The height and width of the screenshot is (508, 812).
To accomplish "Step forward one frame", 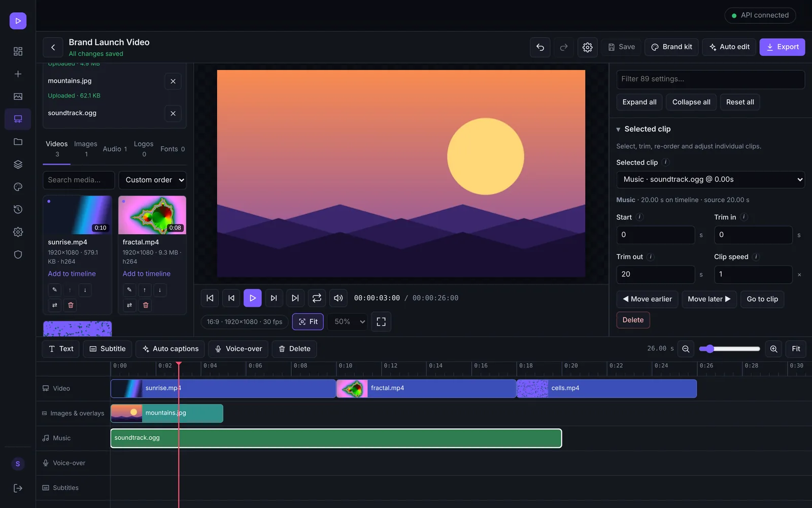I will [274, 298].
